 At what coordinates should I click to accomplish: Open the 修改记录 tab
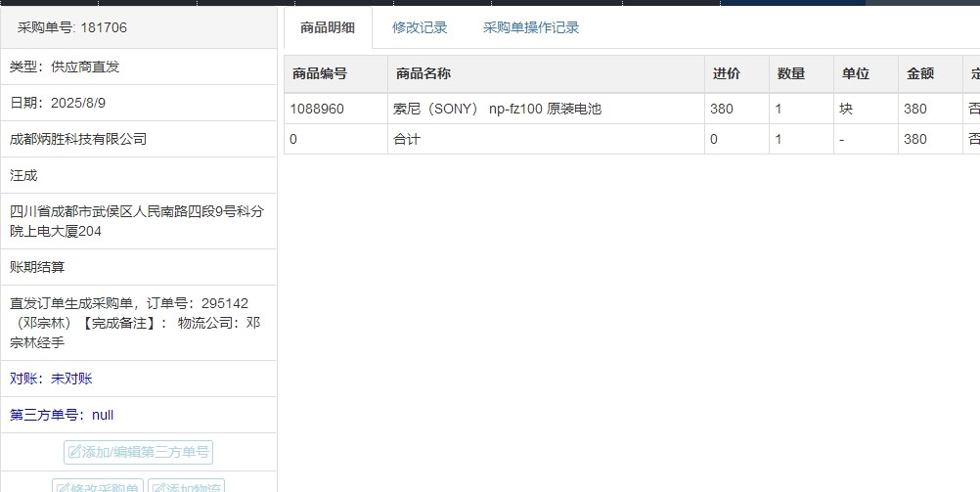[x=420, y=27]
